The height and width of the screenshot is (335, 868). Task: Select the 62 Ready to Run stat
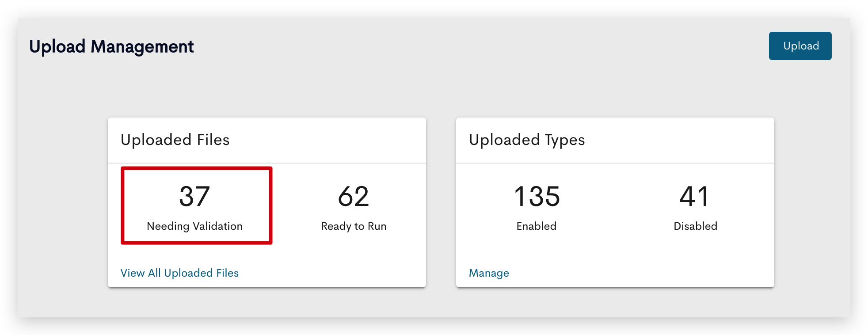(354, 207)
